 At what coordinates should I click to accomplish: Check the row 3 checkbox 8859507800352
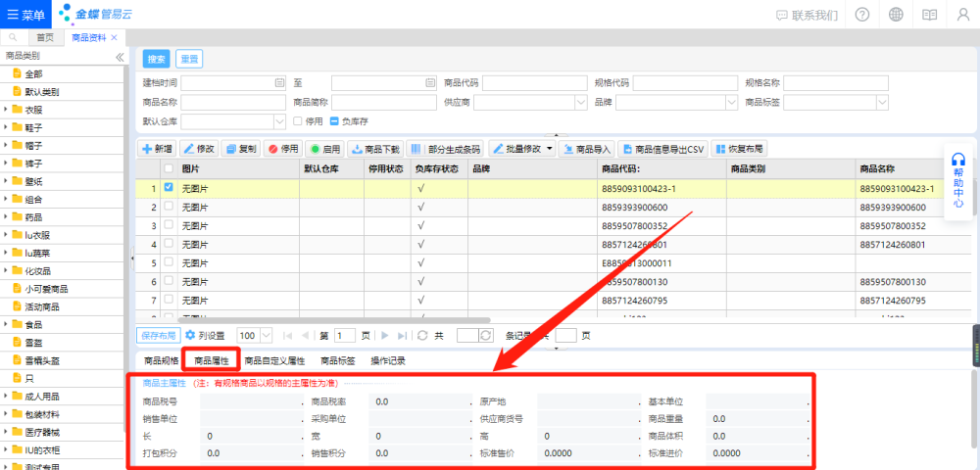click(x=169, y=224)
